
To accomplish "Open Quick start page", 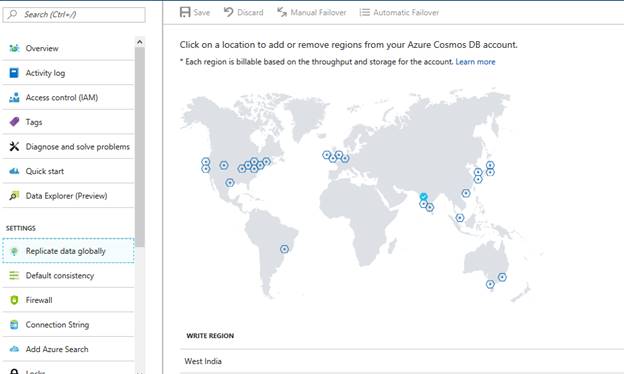I will point(68,171).
